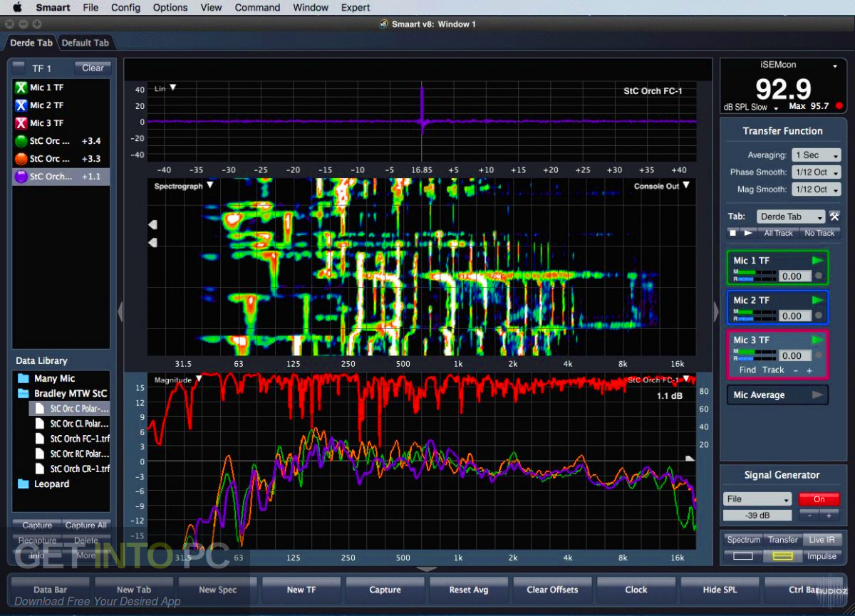Stop all measurements with the square icon

(733, 233)
